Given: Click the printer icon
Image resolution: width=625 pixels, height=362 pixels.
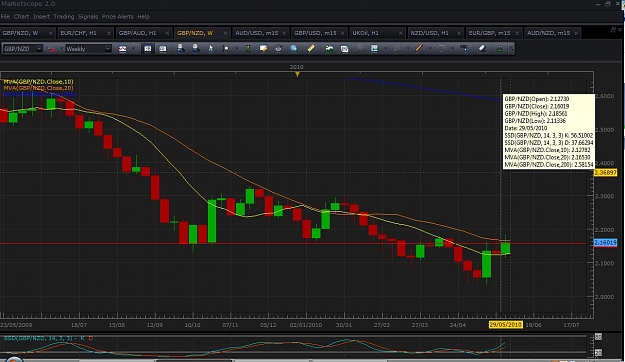Looking at the screenshot, I should (278, 49).
